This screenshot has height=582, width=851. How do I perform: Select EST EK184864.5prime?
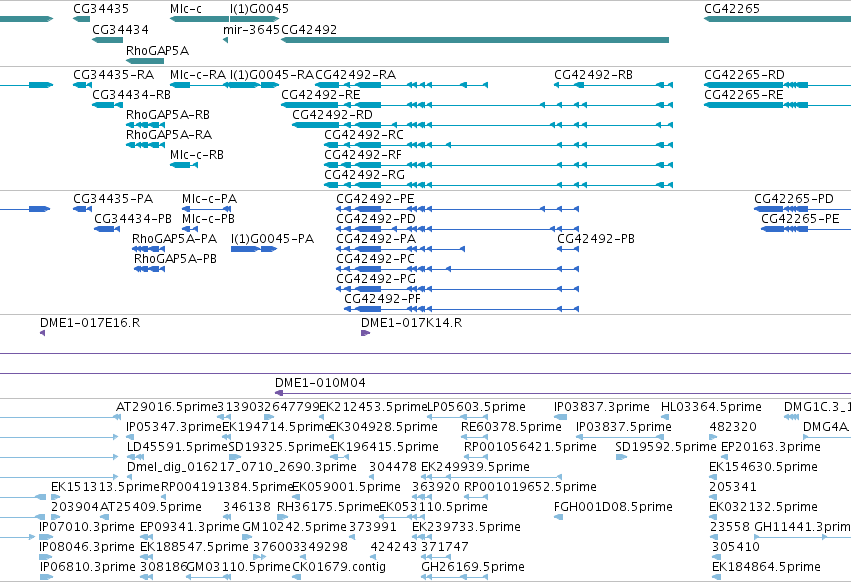716,577
